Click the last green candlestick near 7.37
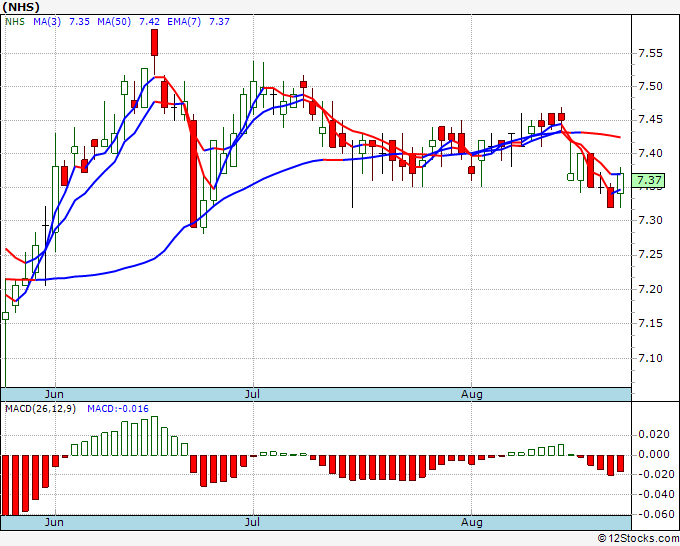680x546 pixels. coord(620,183)
